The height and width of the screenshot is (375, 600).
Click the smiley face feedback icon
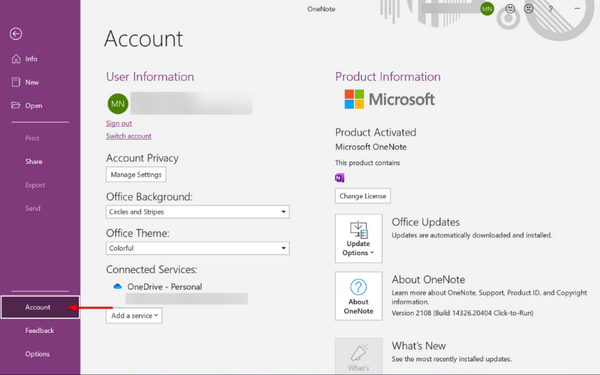click(510, 9)
